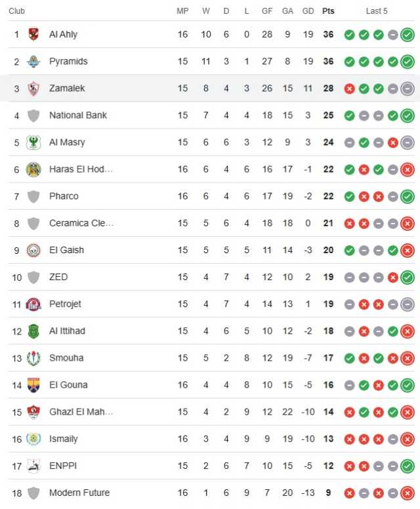Click Al Ahly's latest win result icon

408,35
